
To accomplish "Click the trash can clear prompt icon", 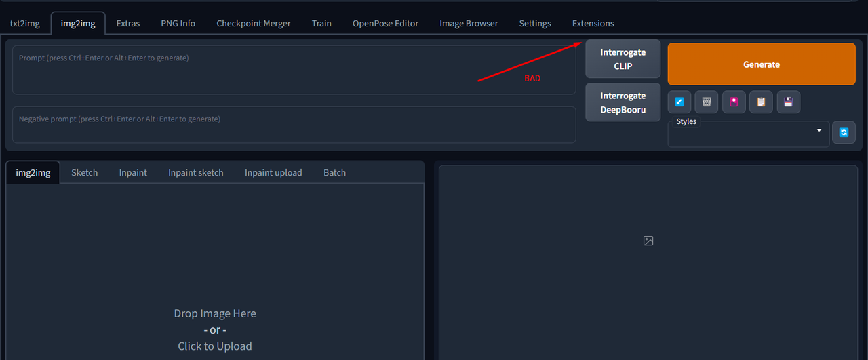I will point(707,102).
